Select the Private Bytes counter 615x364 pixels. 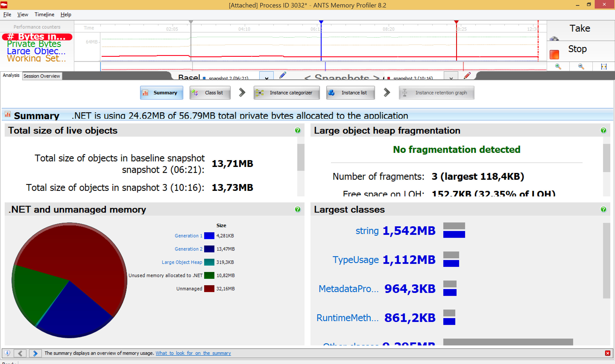pos(34,44)
